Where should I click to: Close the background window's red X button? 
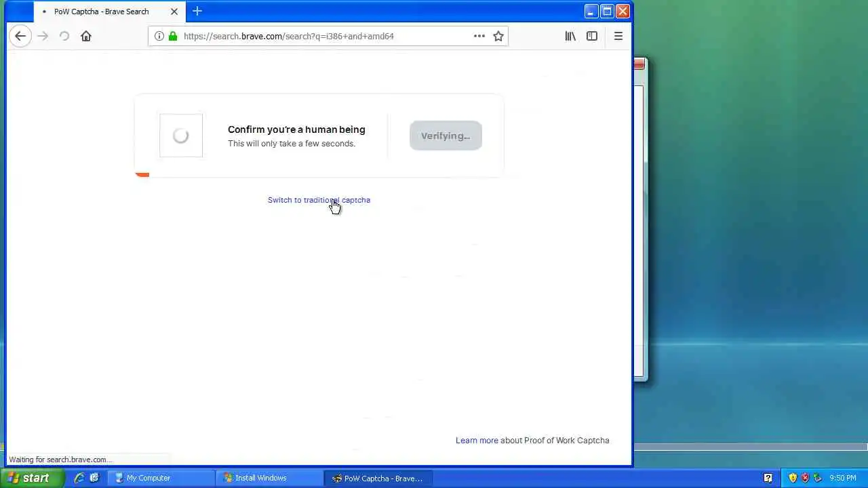pyautogui.click(x=639, y=64)
